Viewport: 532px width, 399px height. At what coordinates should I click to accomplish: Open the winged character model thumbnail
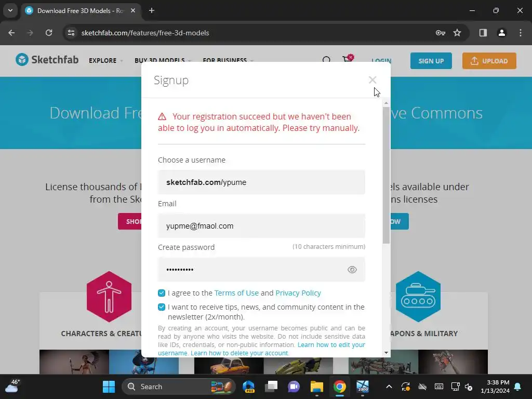(74, 362)
